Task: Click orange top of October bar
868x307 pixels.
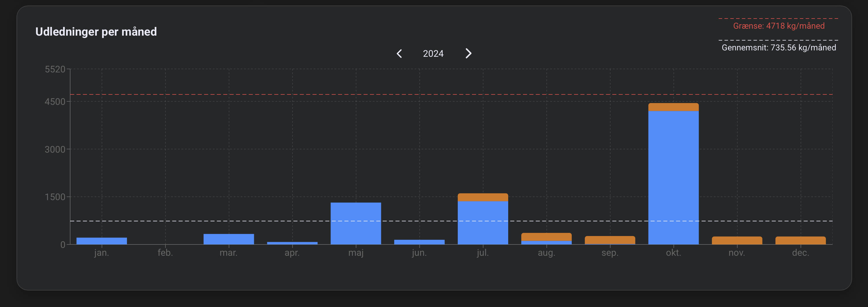Action: (x=673, y=107)
